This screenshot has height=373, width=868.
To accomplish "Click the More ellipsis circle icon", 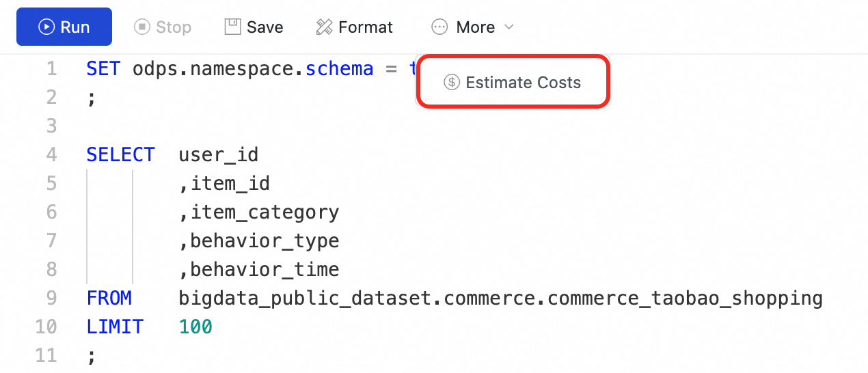I will point(439,27).
